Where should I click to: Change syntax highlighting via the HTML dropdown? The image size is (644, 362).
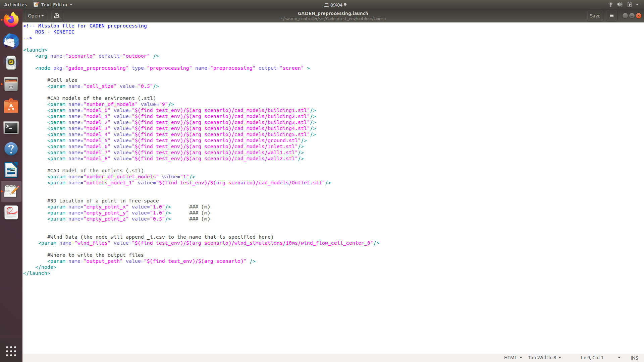coord(513,357)
